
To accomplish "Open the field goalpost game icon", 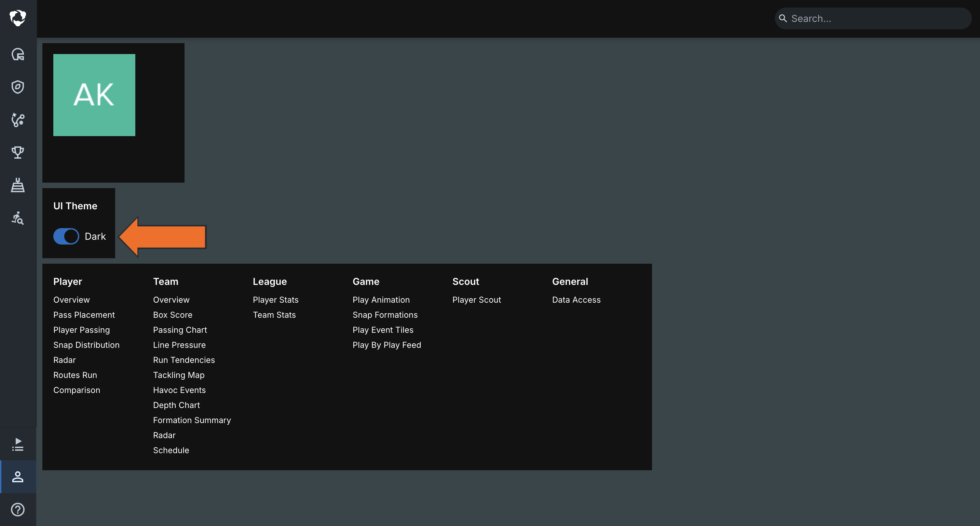I will tap(18, 185).
